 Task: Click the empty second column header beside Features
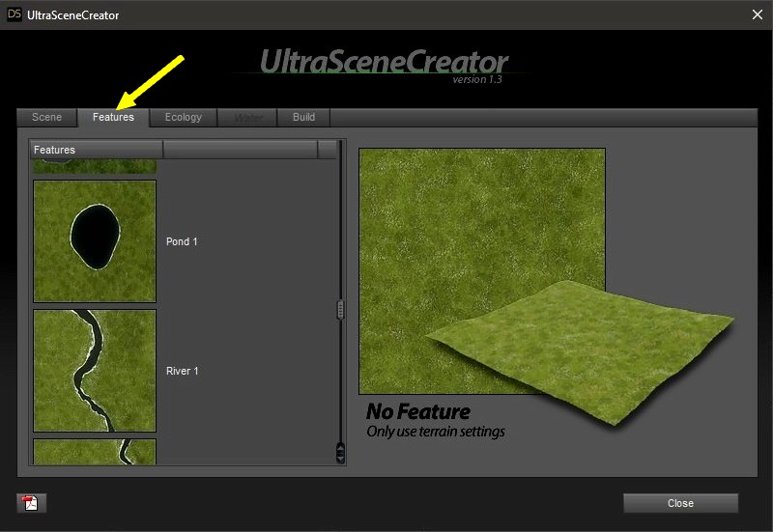click(x=240, y=150)
